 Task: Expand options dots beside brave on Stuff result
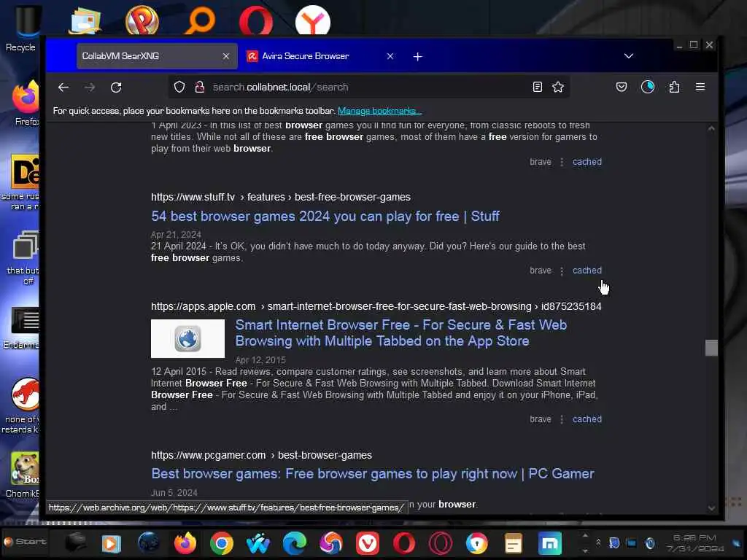pyautogui.click(x=562, y=271)
